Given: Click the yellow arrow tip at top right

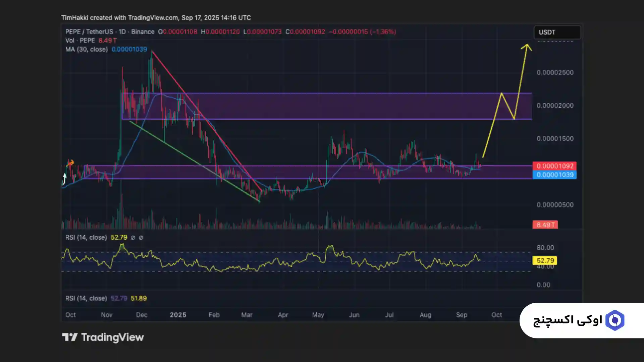Looking at the screenshot, I should point(527,45).
